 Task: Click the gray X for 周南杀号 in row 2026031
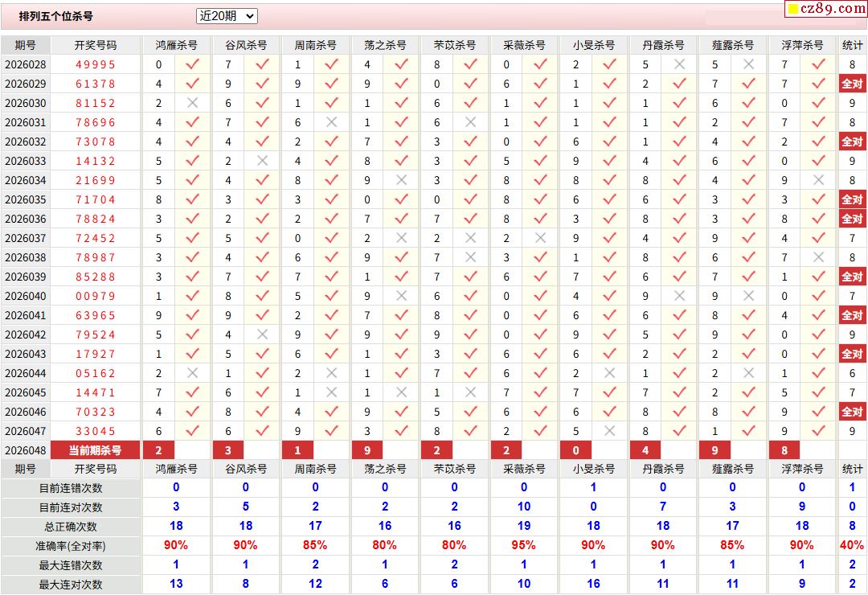[331, 122]
